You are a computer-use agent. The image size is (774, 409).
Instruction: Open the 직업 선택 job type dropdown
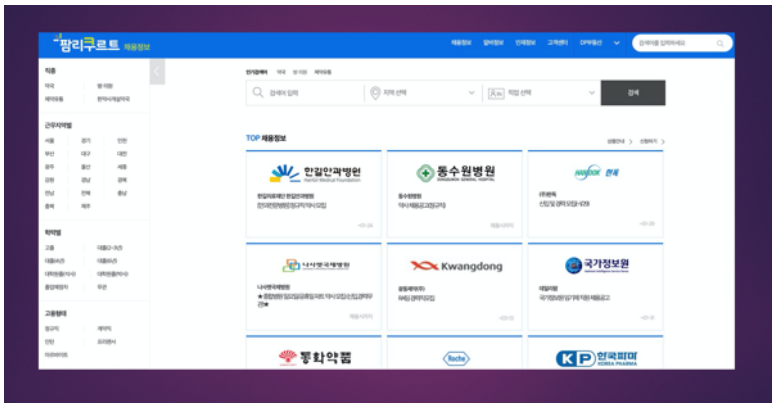[x=542, y=93]
